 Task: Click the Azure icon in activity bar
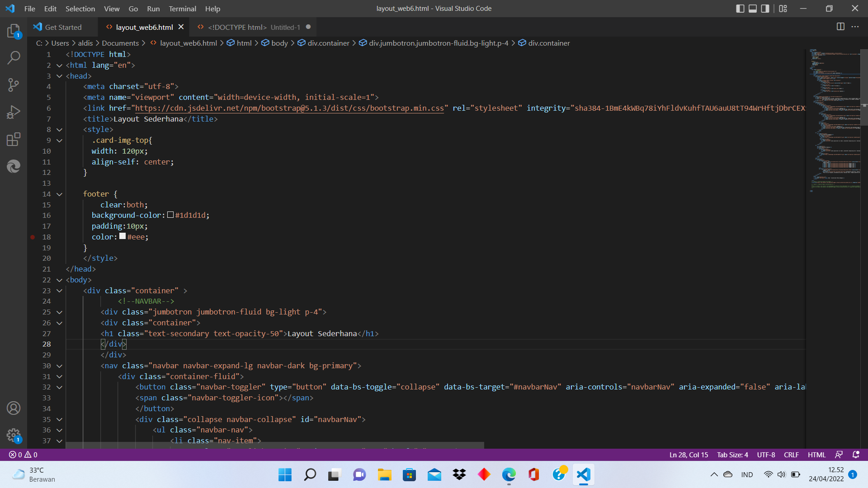click(14, 166)
